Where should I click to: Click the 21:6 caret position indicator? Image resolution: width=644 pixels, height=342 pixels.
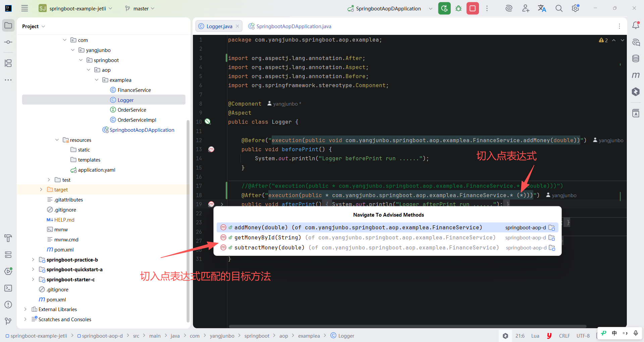pos(520,336)
